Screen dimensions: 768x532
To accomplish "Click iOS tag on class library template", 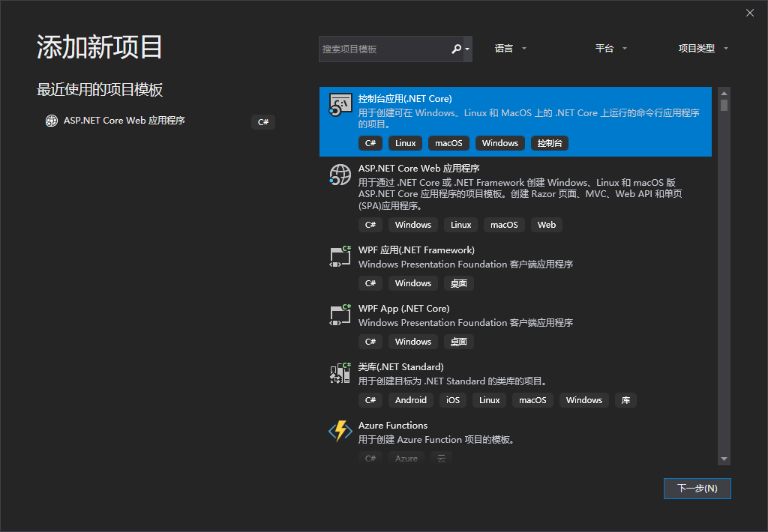I will [x=453, y=400].
